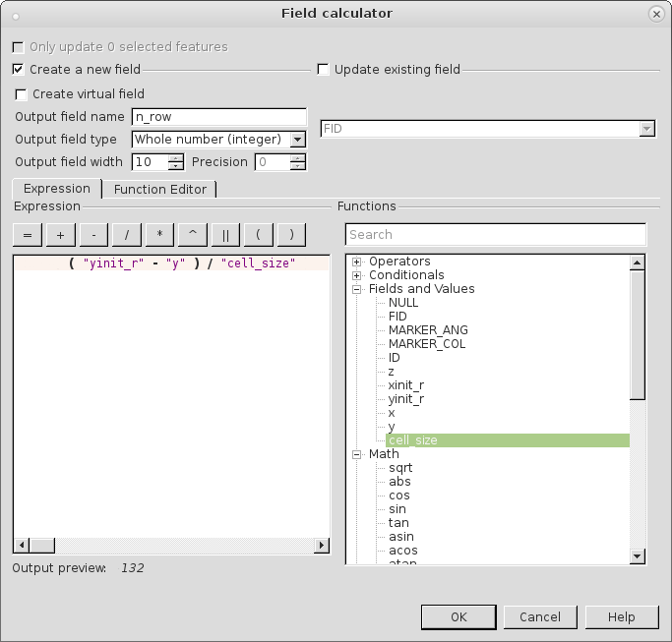Select tan function under Math
This screenshot has width=672, height=642.
pyautogui.click(x=398, y=523)
